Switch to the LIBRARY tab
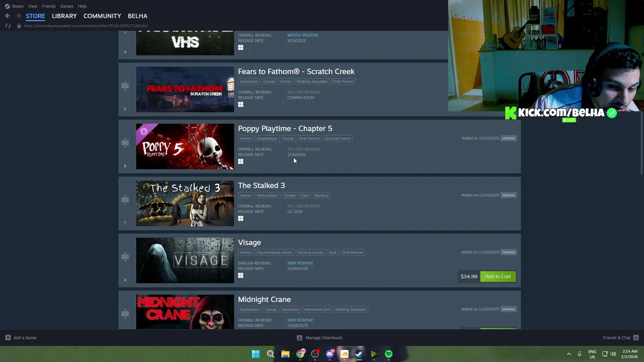The height and width of the screenshot is (362, 644). click(x=64, y=16)
